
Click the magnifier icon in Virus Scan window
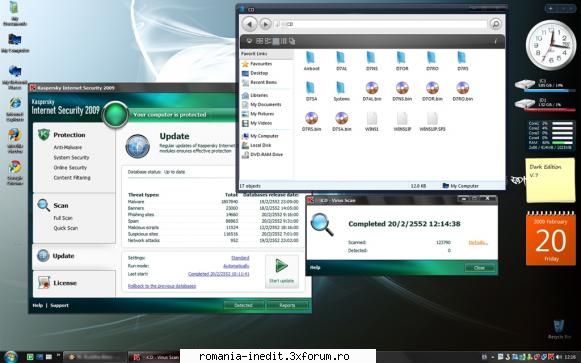[x=322, y=224]
